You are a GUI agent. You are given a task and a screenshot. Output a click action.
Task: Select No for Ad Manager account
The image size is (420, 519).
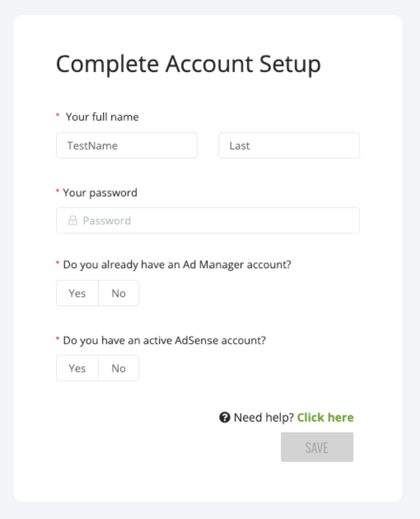tap(119, 294)
